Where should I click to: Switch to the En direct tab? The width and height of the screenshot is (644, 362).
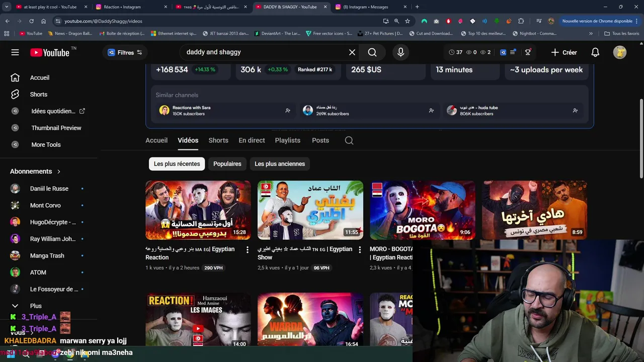(252, 140)
